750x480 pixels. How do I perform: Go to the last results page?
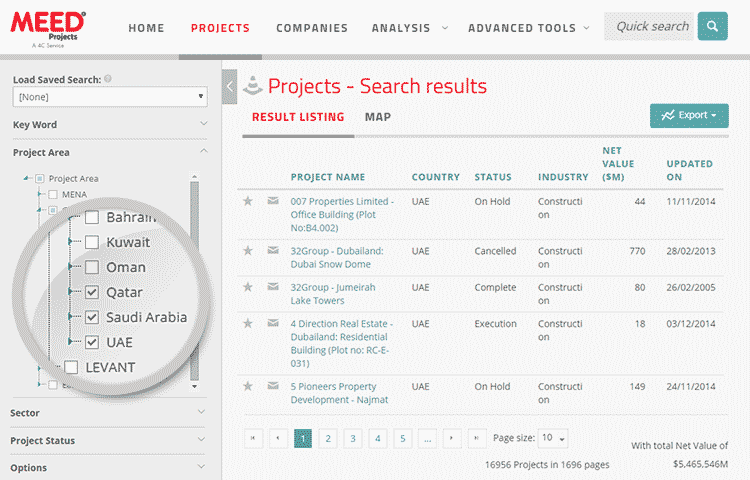477,438
